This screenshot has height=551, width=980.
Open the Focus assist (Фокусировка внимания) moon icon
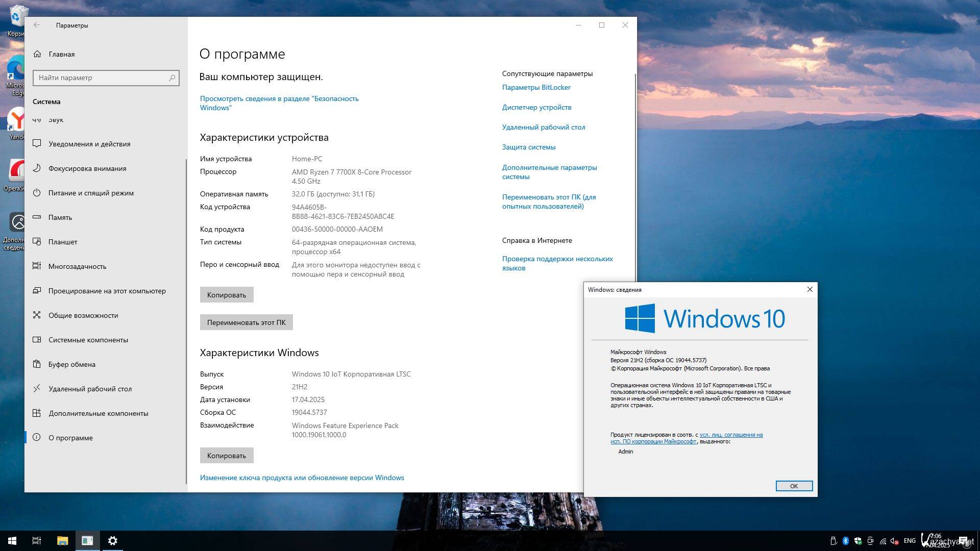(37, 168)
